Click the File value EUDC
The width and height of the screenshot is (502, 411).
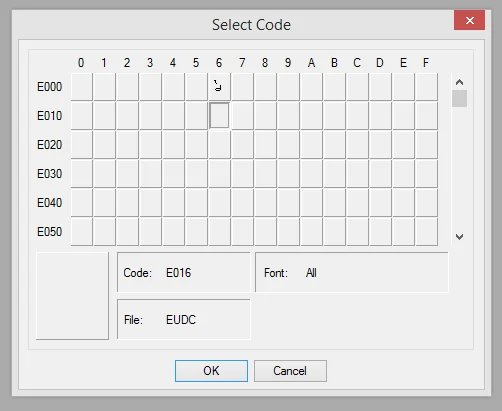pos(181,320)
